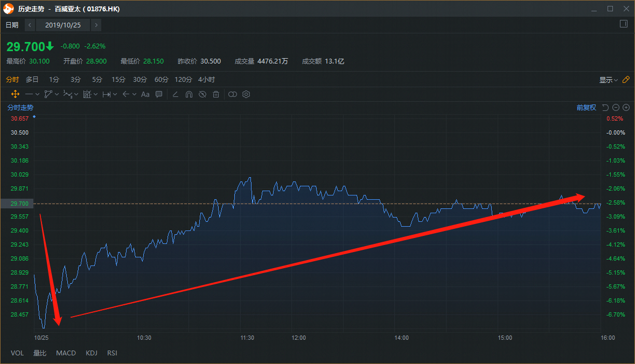Maximize the 历史走势 window

click(610, 9)
